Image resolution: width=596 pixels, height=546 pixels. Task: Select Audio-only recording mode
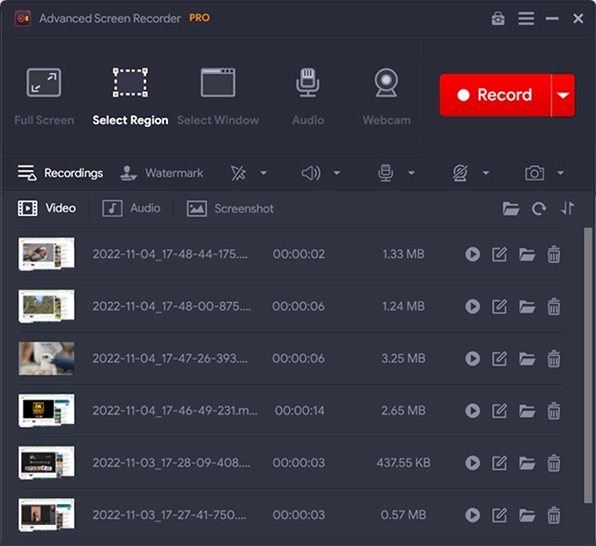pos(308,97)
